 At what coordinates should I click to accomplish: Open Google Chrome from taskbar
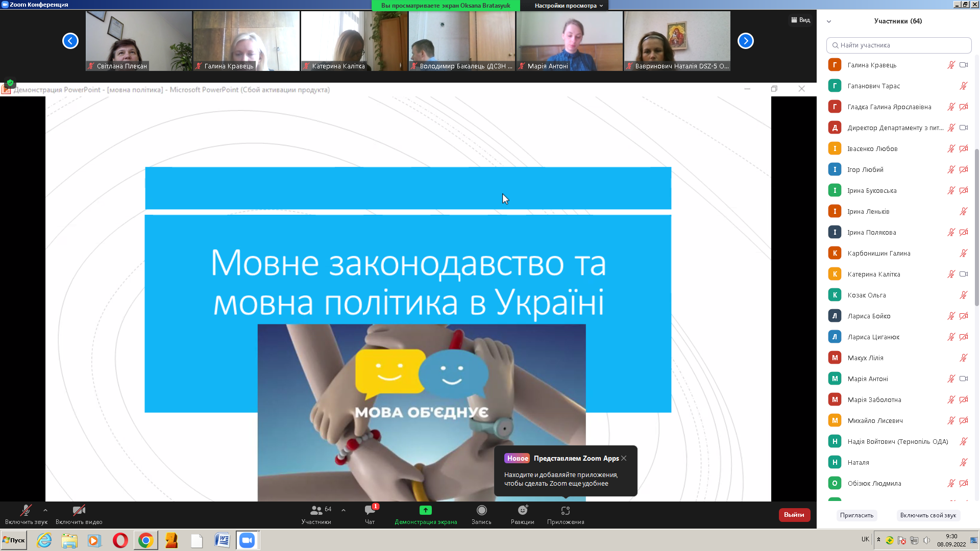point(146,540)
